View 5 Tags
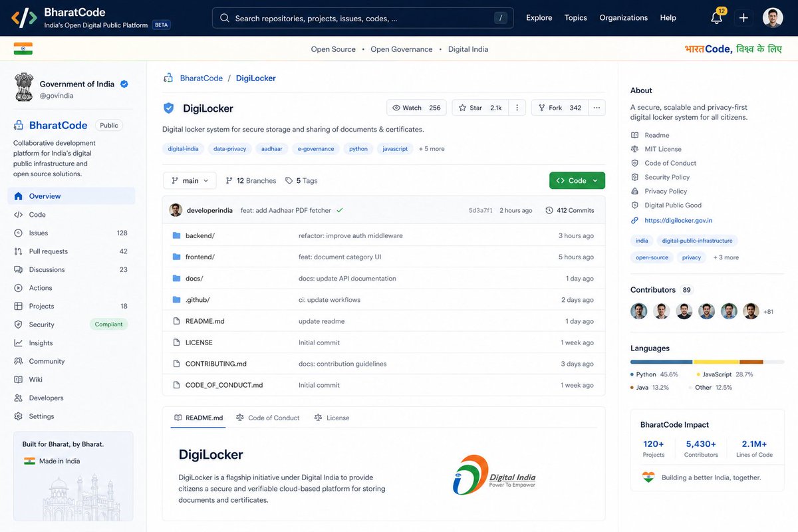This screenshot has height=532, width=798. click(301, 180)
